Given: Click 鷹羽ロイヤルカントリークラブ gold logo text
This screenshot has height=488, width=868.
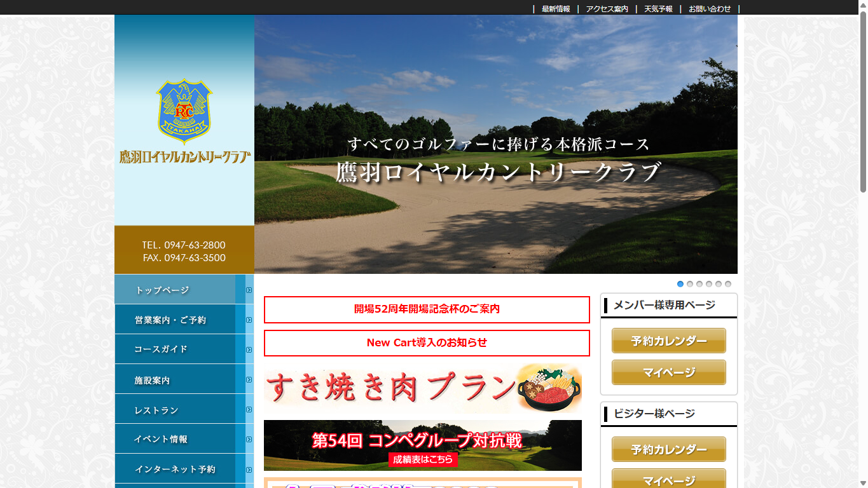Looking at the screenshot, I should tap(184, 158).
